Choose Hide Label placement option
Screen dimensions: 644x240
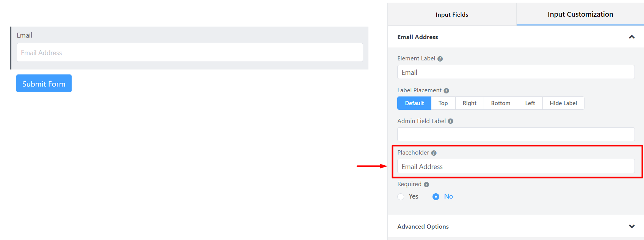pyautogui.click(x=563, y=103)
